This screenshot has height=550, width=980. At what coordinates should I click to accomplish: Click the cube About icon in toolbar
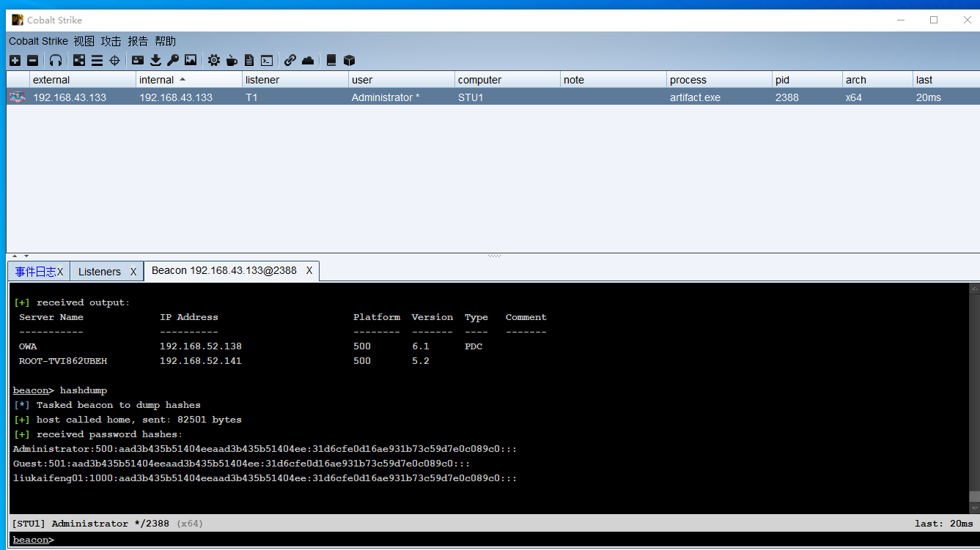click(349, 60)
